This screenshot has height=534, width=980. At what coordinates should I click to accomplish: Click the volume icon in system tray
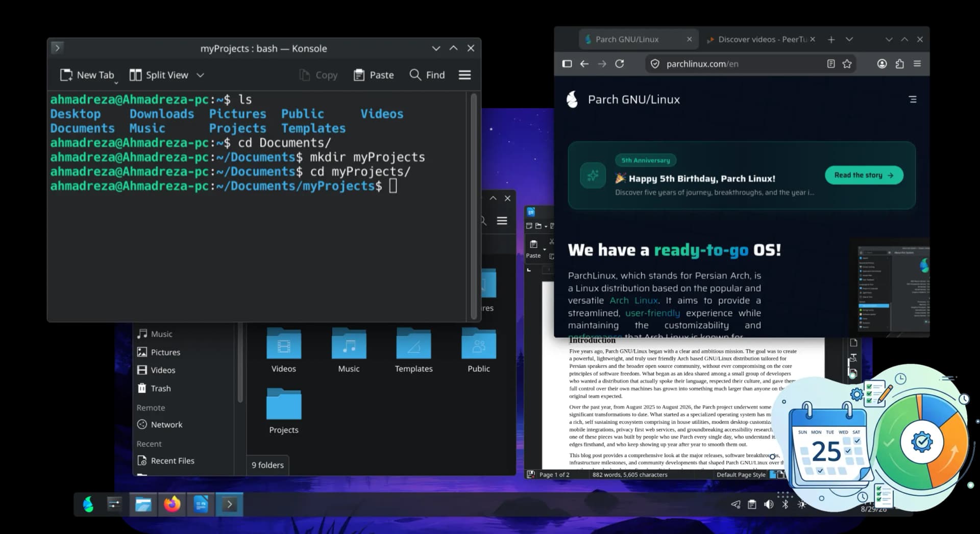tap(769, 504)
